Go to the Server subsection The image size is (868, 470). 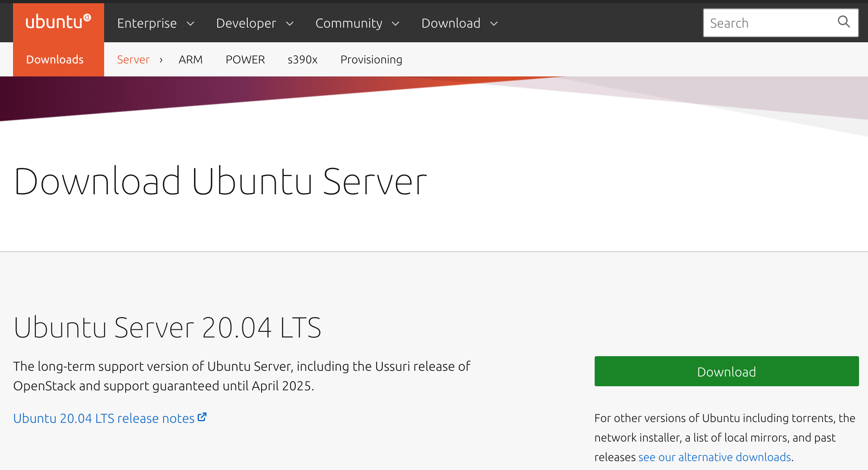(133, 59)
